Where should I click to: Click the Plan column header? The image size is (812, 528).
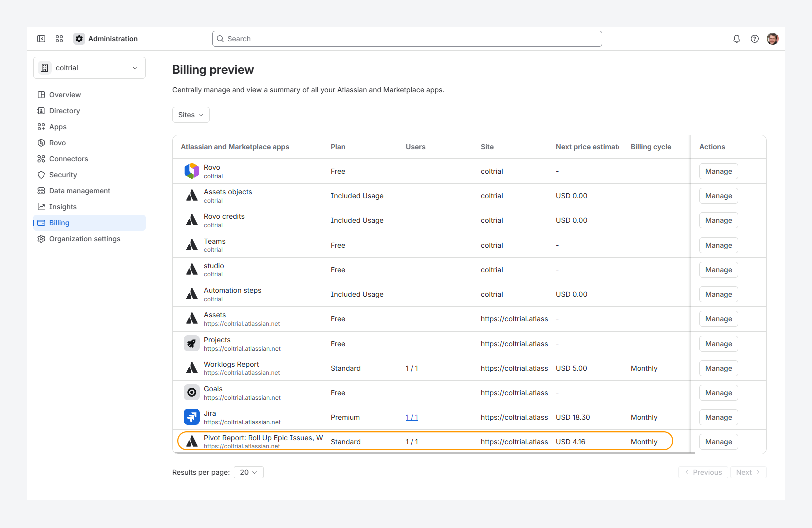point(338,147)
